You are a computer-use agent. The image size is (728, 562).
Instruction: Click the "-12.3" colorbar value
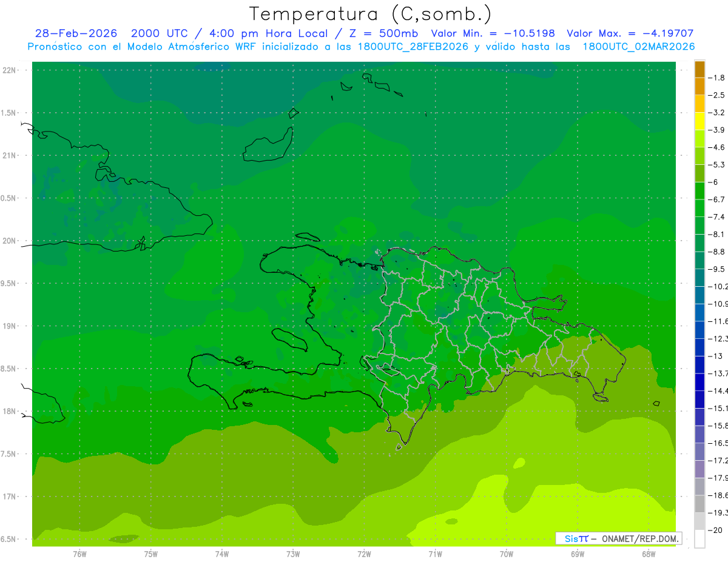[x=719, y=338]
